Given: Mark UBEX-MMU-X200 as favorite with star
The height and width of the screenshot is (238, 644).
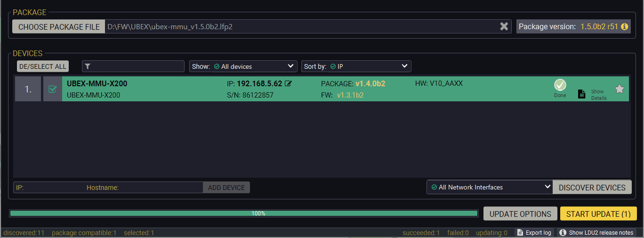Looking at the screenshot, I should pyautogui.click(x=620, y=89).
